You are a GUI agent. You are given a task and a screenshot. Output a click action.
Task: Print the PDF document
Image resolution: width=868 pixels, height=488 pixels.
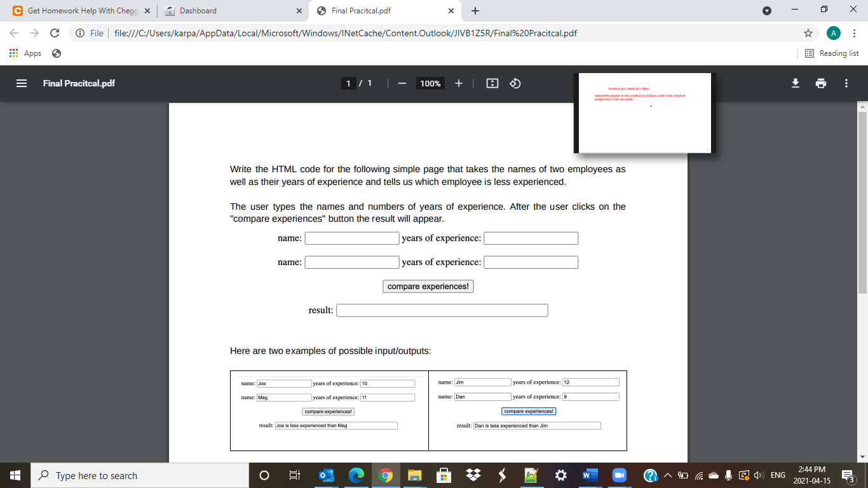821,83
